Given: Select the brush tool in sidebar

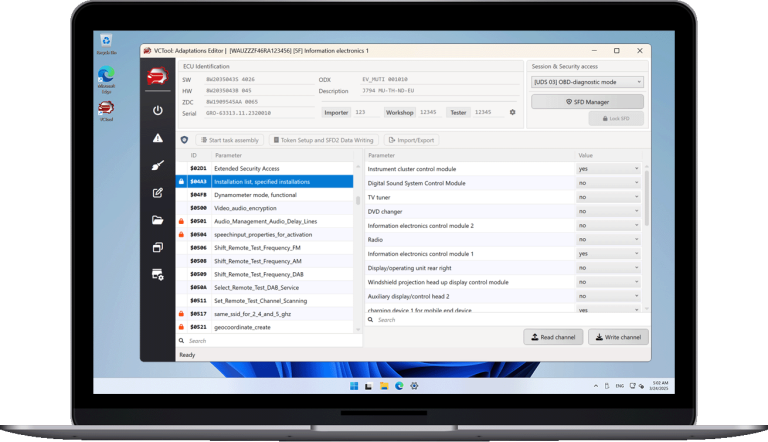Looking at the screenshot, I should (x=157, y=165).
